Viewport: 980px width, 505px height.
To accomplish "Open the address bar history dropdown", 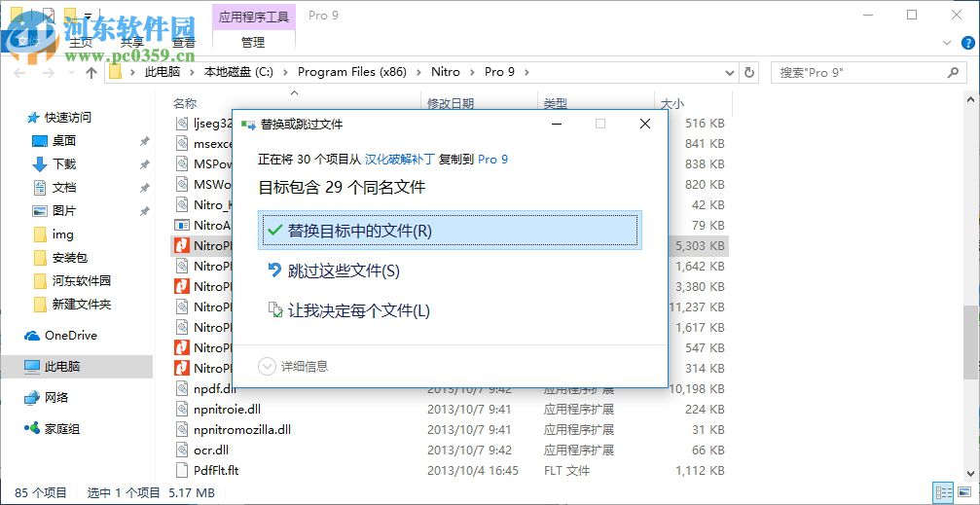I will tap(729, 73).
